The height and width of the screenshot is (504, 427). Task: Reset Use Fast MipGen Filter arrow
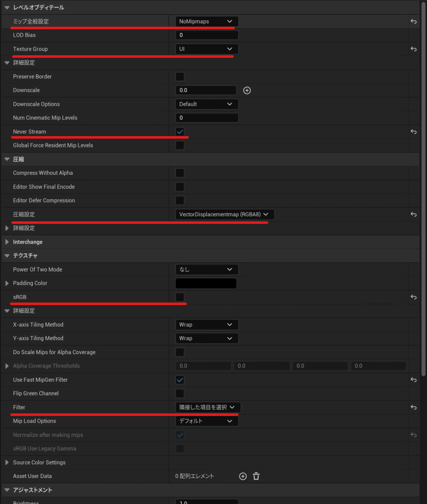click(414, 380)
